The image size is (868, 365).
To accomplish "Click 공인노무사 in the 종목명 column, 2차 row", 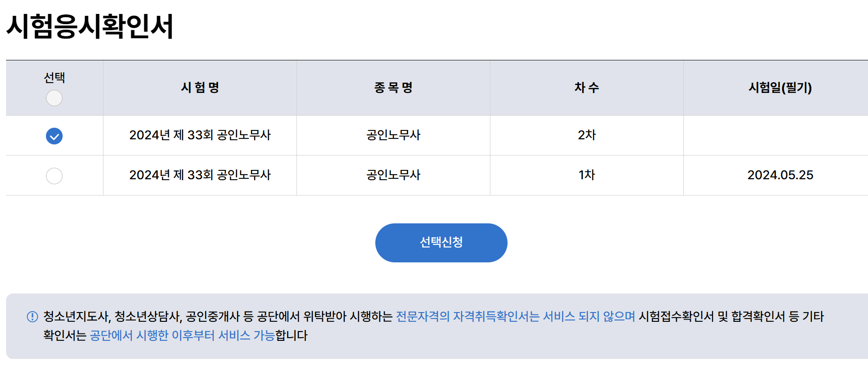I will coord(393,135).
